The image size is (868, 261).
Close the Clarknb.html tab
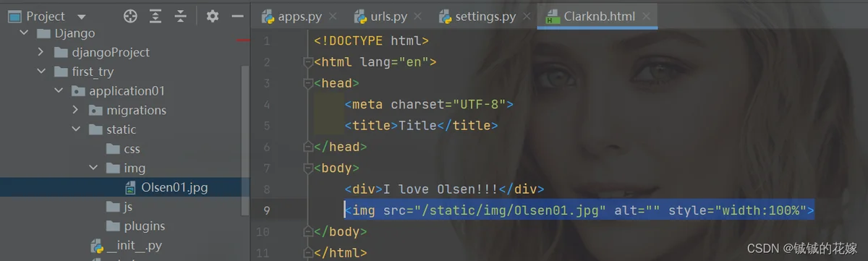pyautogui.click(x=646, y=16)
